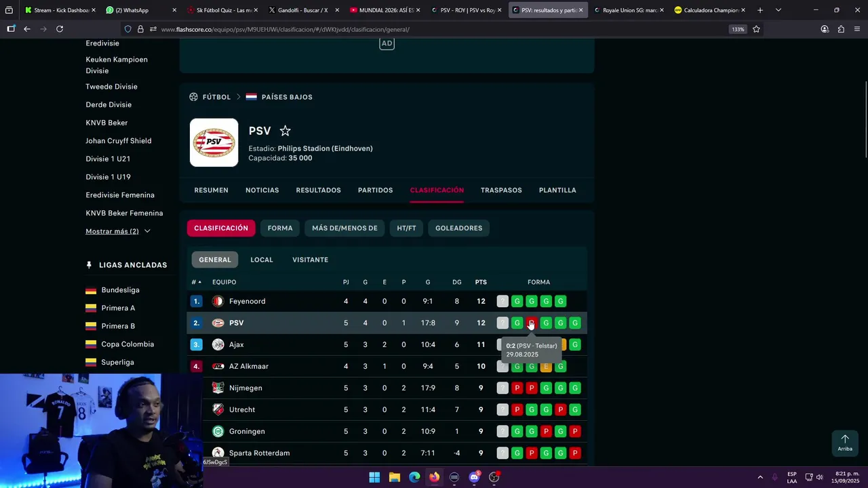Open Discord from the taskbar
868x488 pixels.
tap(475, 477)
